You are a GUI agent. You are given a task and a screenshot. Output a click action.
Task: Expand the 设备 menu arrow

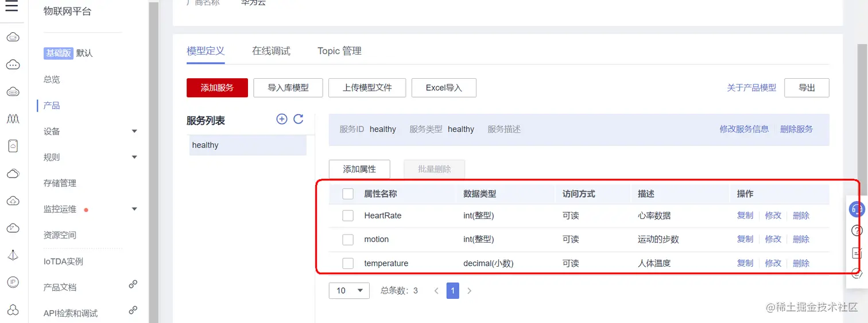click(x=134, y=131)
